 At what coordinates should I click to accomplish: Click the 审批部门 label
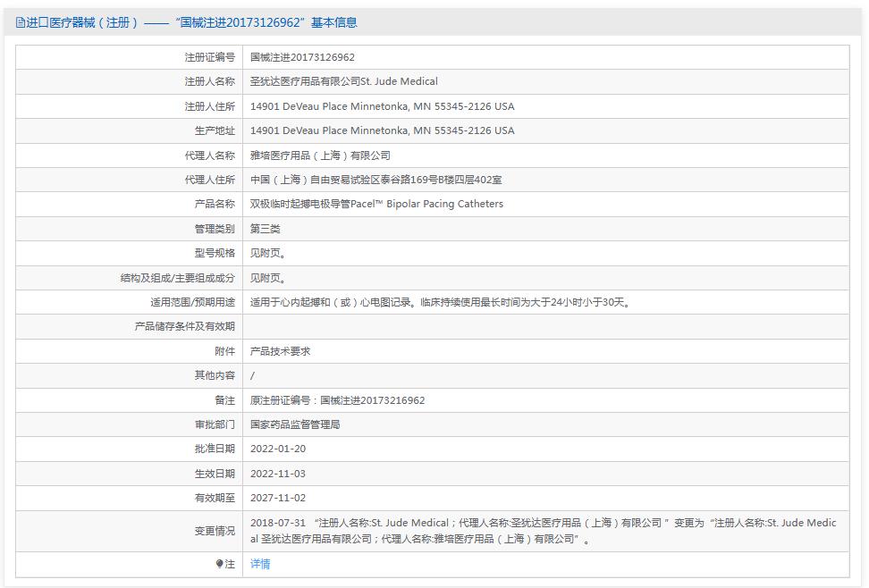[x=215, y=424]
